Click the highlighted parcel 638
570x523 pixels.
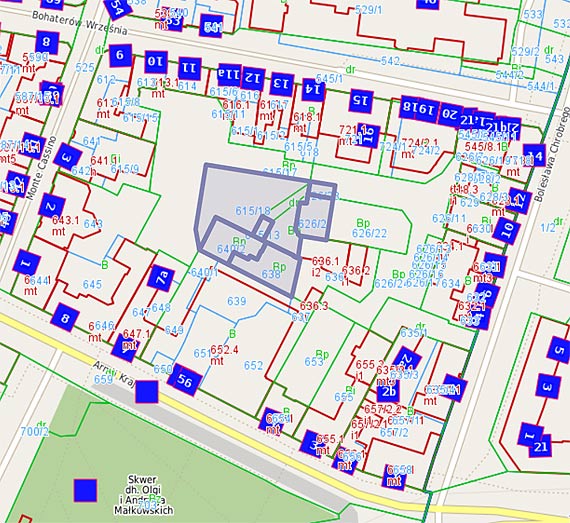pyautogui.click(x=271, y=274)
